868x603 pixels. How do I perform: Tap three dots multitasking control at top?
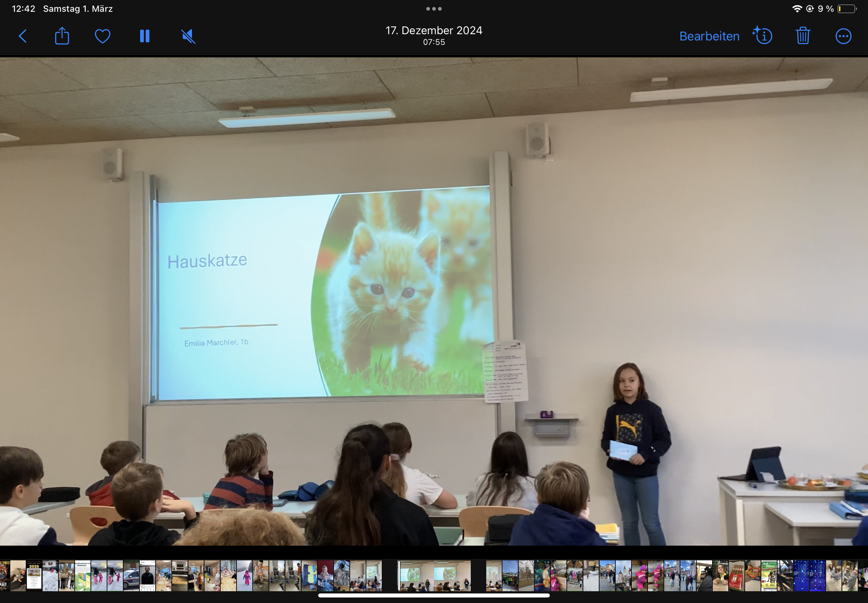point(434,9)
